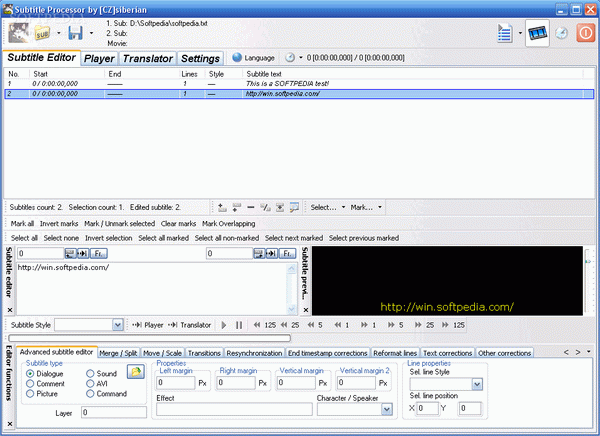
Task: Switch to the Translator tab
Action: click(148, 59)
